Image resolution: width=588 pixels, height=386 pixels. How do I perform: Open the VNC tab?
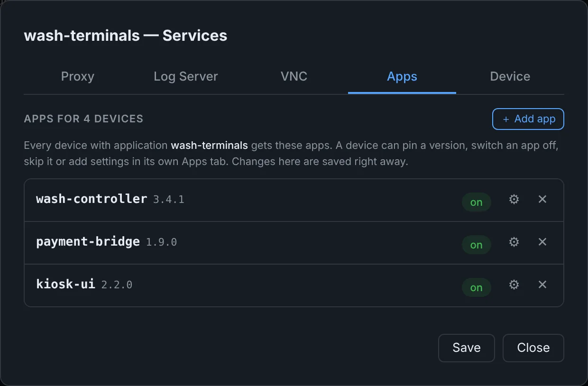click(x=294, y=77)
